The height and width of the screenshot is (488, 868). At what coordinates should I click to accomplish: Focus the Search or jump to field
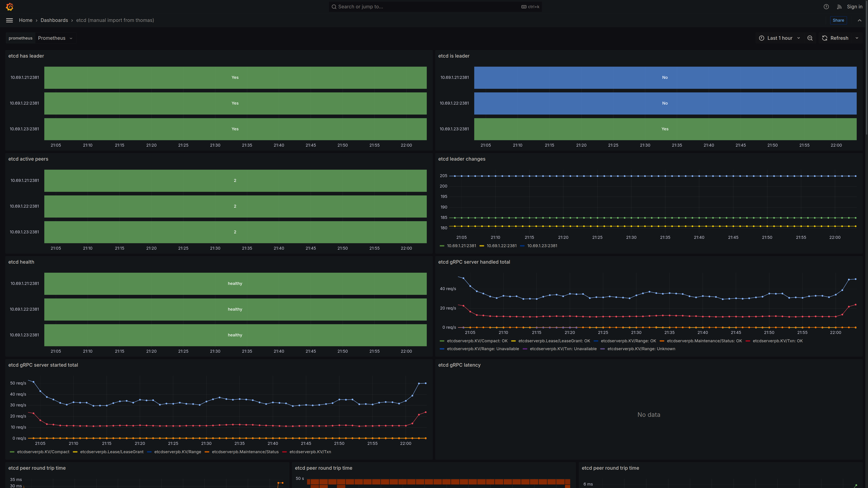pos(435,7)
